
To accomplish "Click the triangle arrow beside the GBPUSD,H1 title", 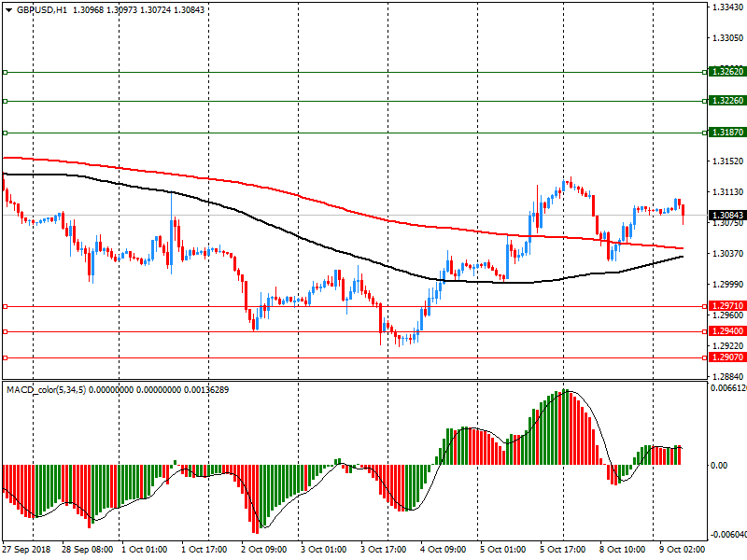I will [x=8, y=8].
